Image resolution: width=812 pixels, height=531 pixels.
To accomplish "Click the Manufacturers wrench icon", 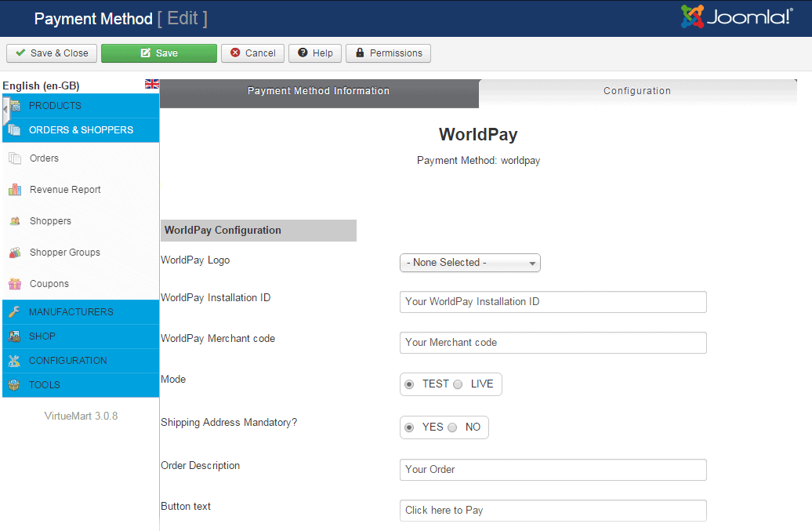I will pos(14,312).
